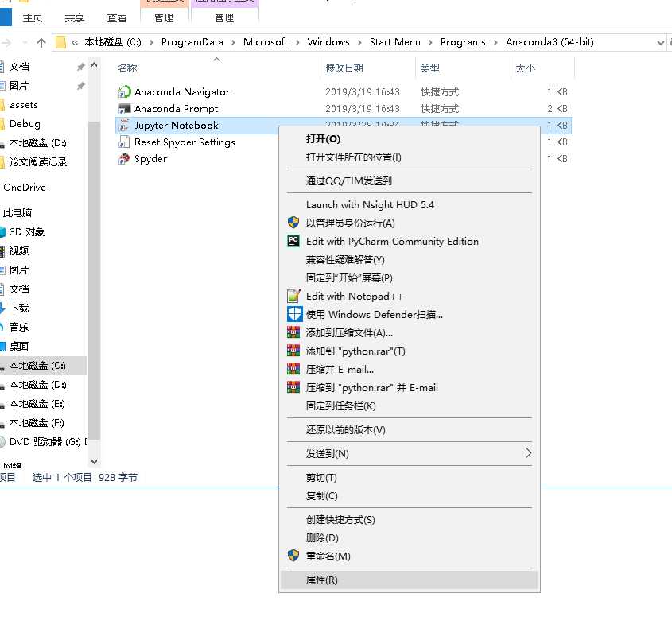The height and width of the screenshot is (636, 672).
Task: Expand breadcrumb chevron after Programs
Action: pos(496,42)
